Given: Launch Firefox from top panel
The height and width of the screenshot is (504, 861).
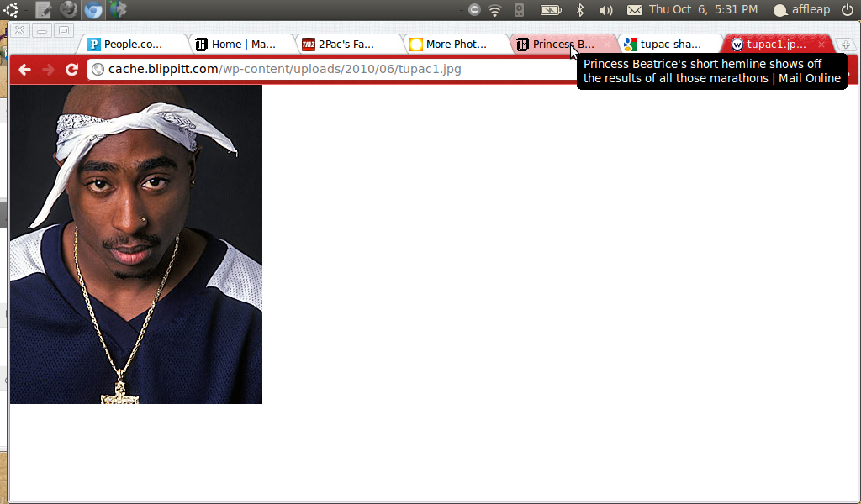Looking at the screenshot, I should [68, 9].
